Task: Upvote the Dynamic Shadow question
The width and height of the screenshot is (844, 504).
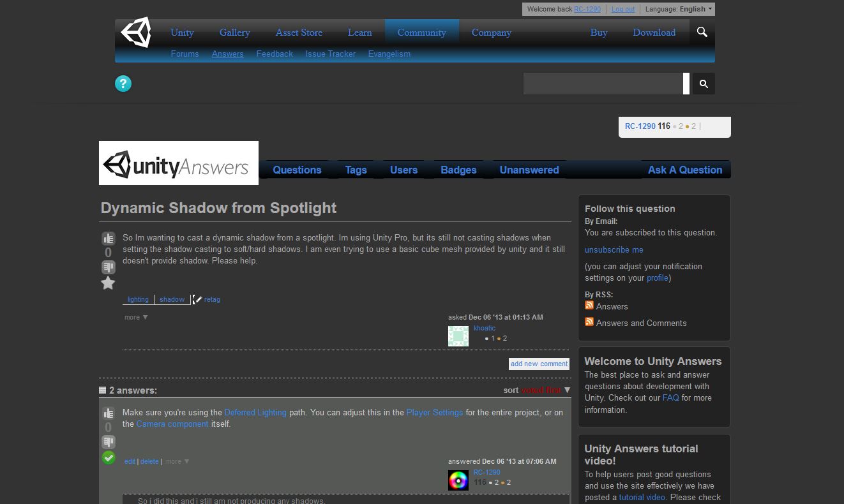Action: coord(108,238)
